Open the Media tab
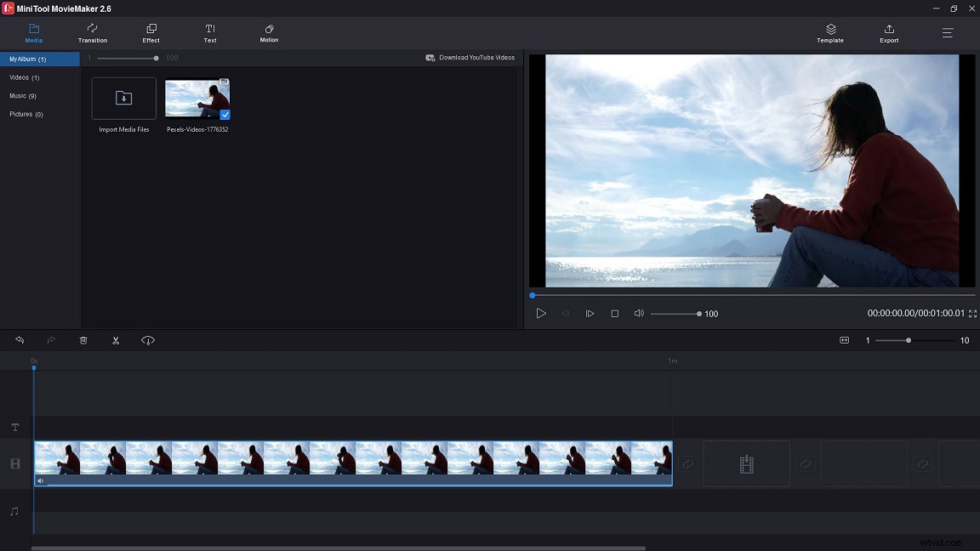 [x=34, y=33]
